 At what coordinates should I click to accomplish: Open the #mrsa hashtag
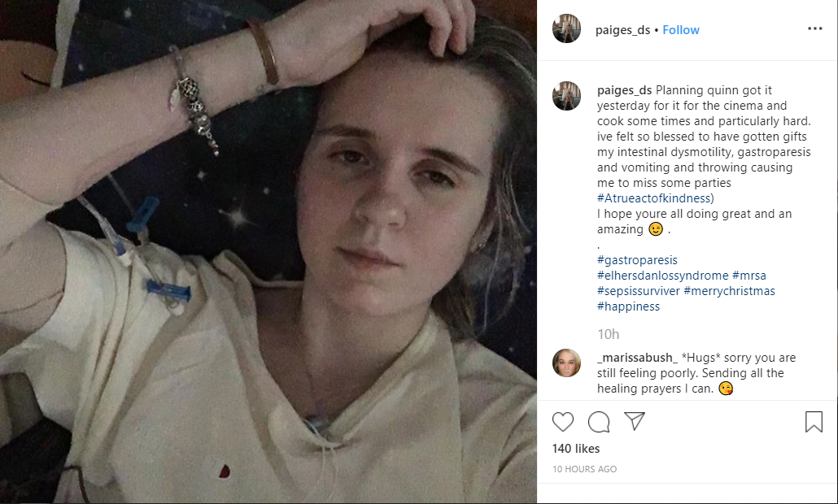(749, 276)
